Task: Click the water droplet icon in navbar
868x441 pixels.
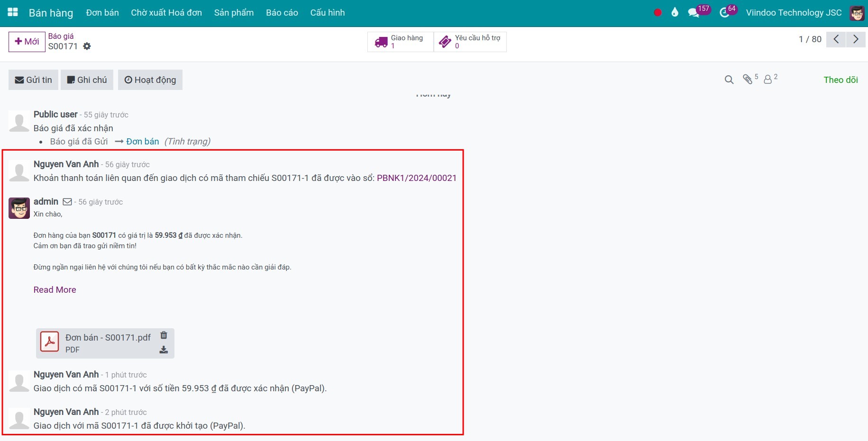Action: pos(675,13)
